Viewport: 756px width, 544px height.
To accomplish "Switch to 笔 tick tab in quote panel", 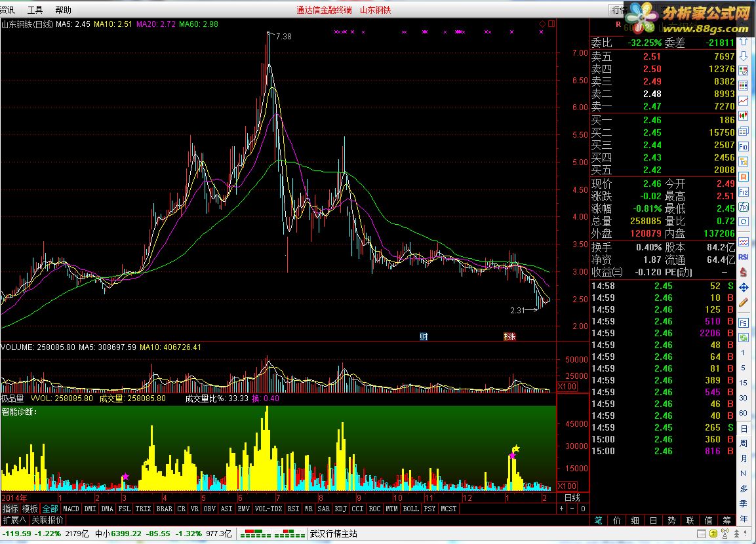I will click(x=599, y=520).
